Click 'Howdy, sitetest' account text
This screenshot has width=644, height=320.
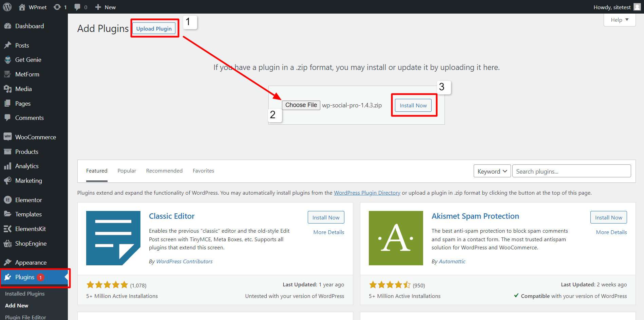pyautogui.click(x=612, y=7)
